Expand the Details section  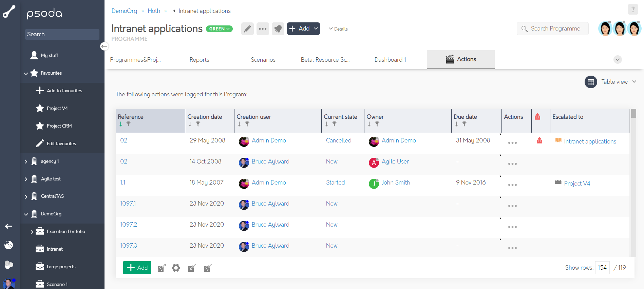click(338, 29)
